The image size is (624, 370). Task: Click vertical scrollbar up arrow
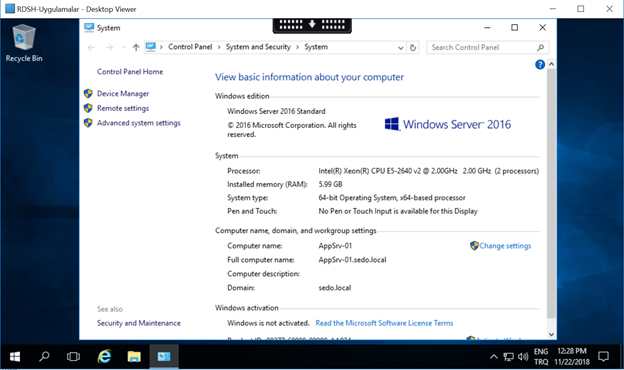pos(551,64)
